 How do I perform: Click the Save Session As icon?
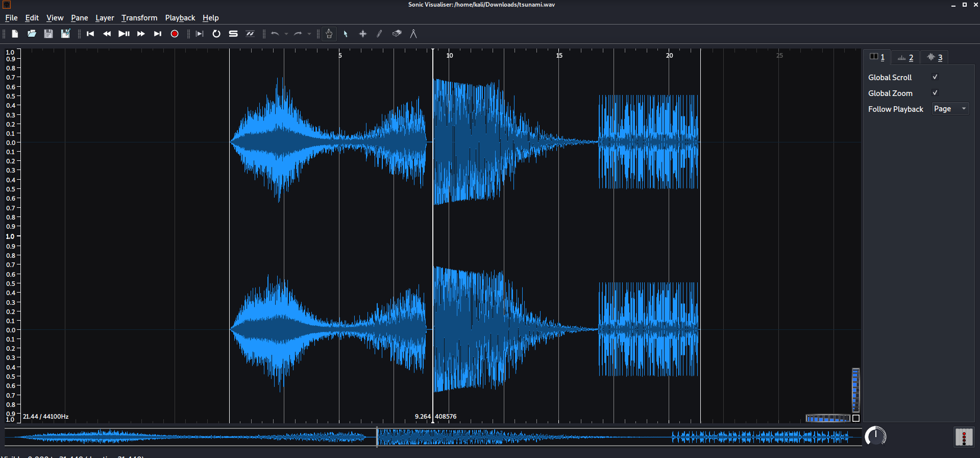click(65, 34)
